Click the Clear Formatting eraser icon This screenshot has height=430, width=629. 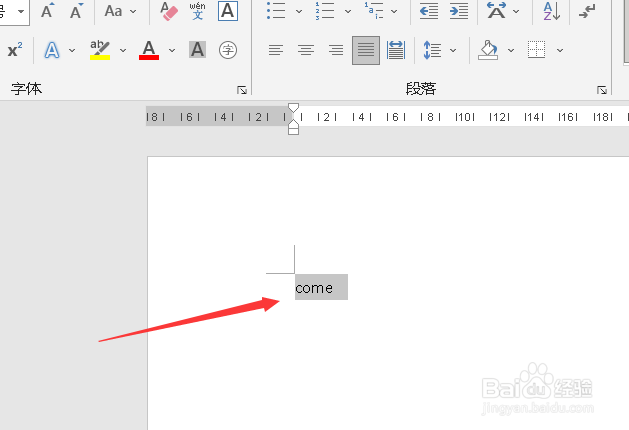point(169,11)
